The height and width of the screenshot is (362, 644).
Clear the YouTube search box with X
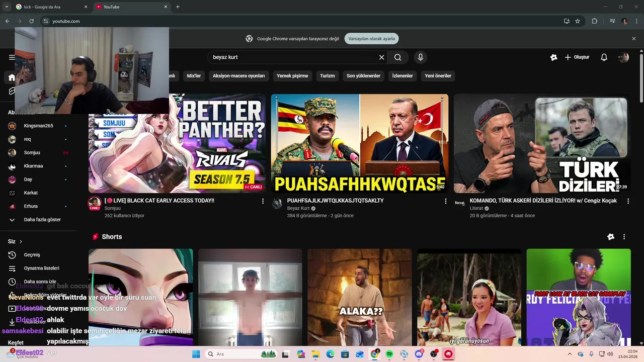(381, 57)
